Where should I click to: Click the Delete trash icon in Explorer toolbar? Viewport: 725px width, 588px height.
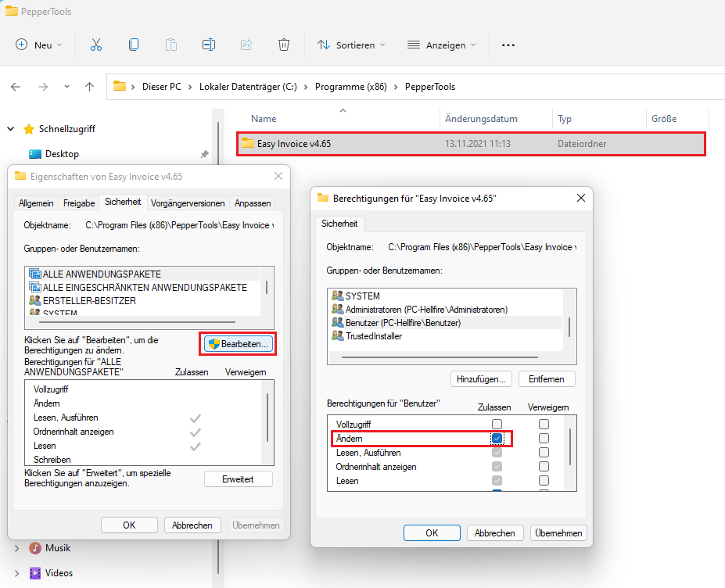(284, 45)
